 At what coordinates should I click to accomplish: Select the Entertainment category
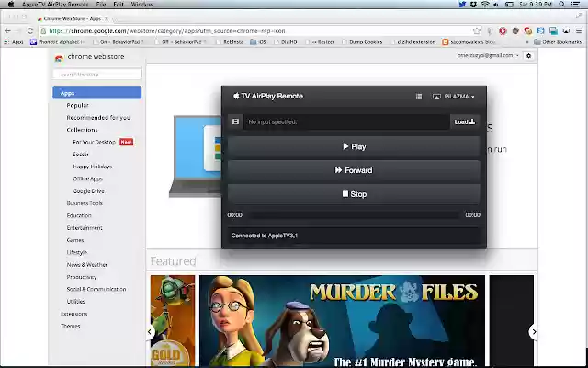pos(85,228)
